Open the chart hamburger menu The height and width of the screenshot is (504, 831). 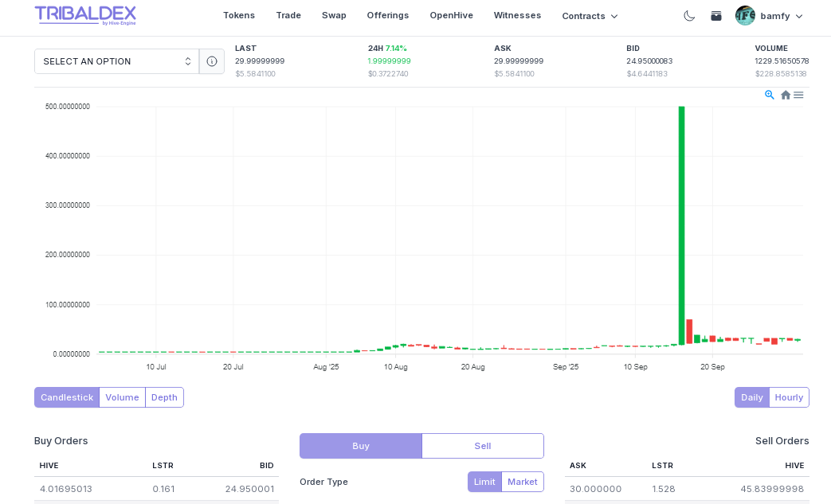(798, 95)
